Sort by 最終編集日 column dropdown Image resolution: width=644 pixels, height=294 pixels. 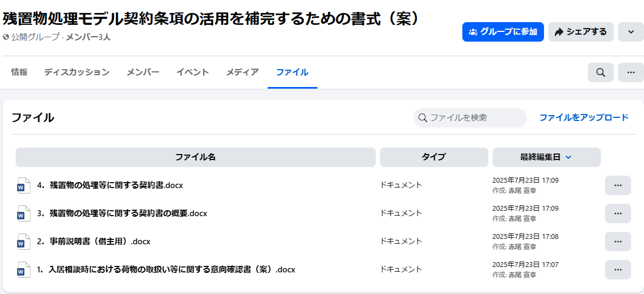coord(546,157)
